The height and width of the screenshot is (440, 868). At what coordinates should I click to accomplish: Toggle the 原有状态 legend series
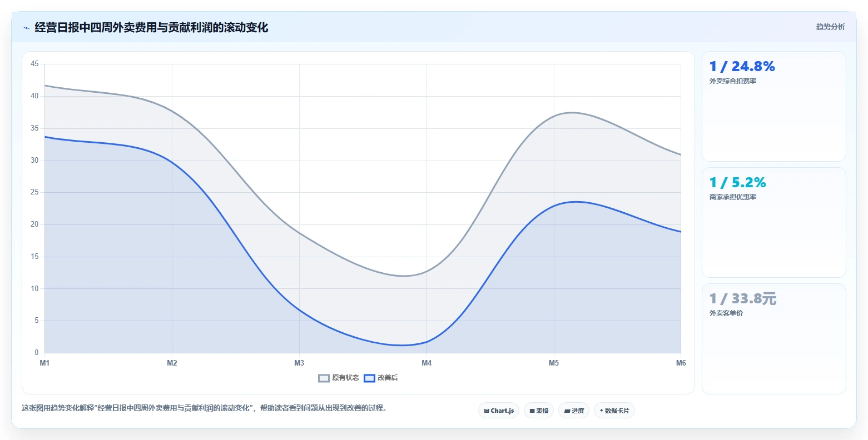[x=339, y=378]
